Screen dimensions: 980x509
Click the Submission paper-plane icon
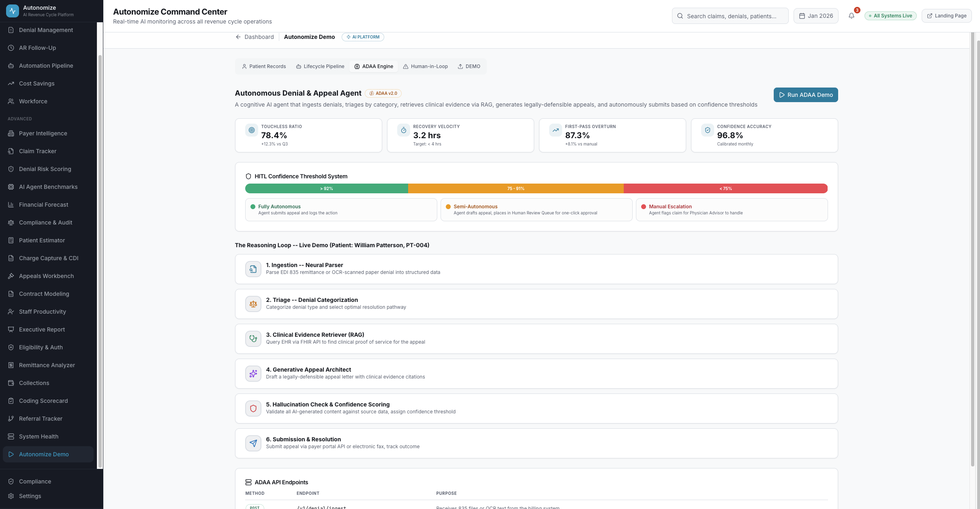[x=253, y=443]
